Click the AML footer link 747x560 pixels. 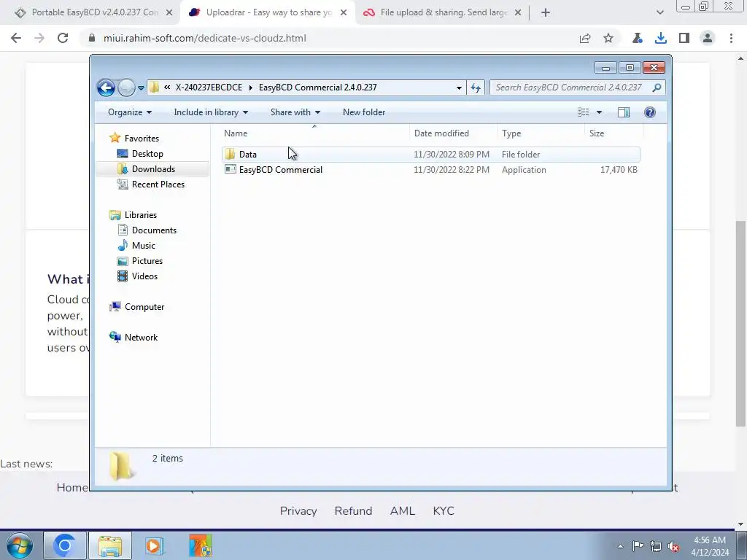403,511
